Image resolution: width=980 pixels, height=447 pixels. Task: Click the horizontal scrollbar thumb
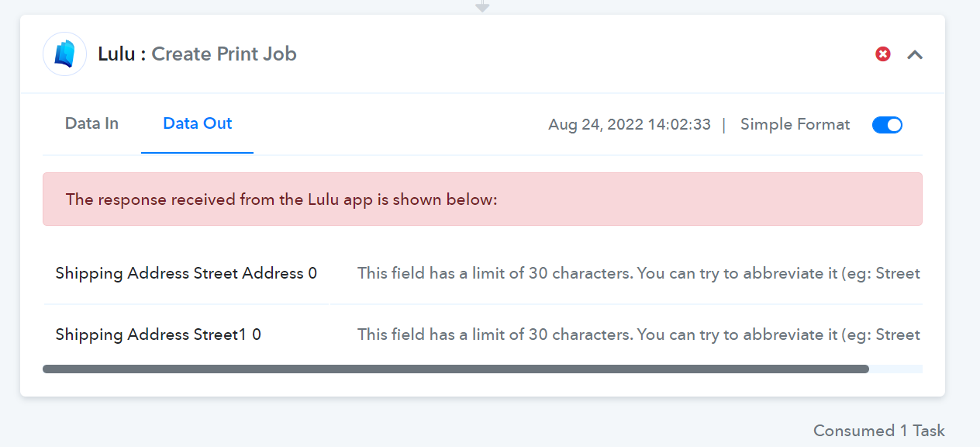point(455,369)
